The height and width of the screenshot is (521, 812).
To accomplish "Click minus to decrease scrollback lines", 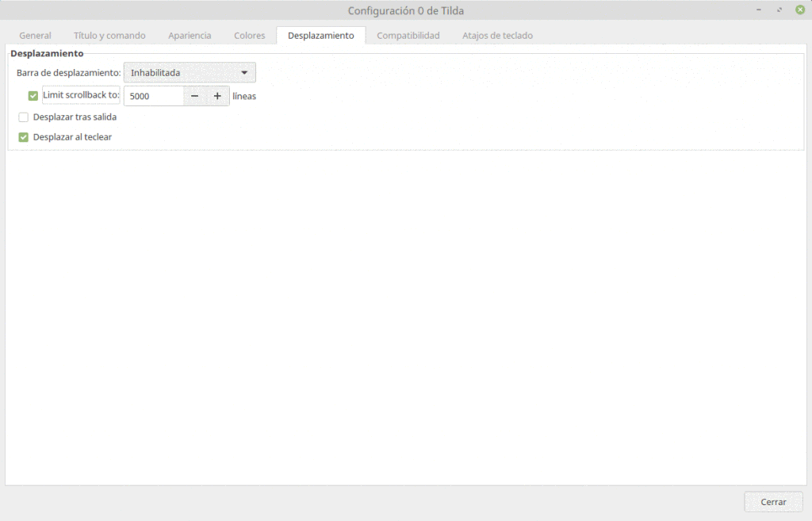I will coord(195,95).
